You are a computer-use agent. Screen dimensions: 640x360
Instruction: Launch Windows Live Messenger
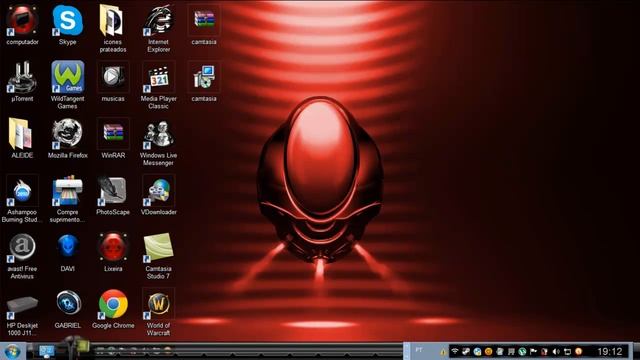coord(158,142)
